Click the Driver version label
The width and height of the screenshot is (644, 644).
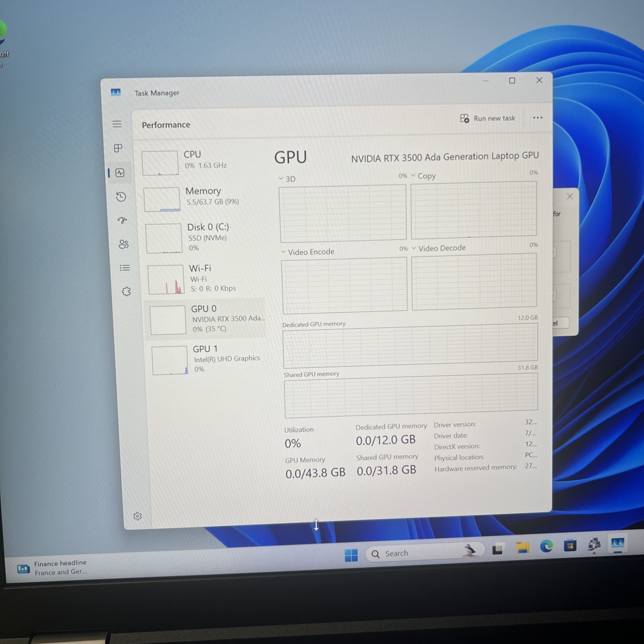pos(455,425)
